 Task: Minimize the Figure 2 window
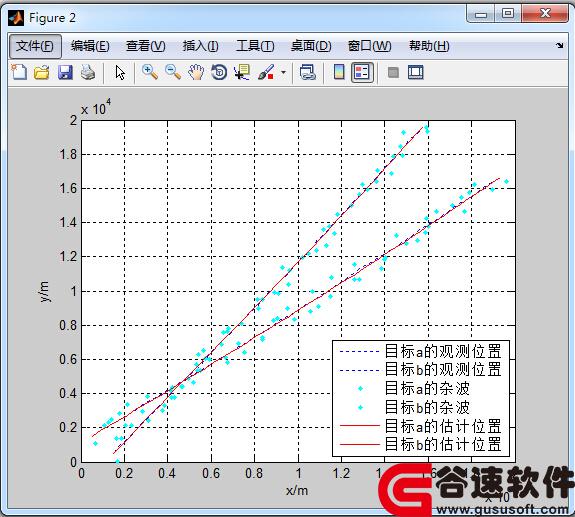pyautogui.click(x=481, y=14)
